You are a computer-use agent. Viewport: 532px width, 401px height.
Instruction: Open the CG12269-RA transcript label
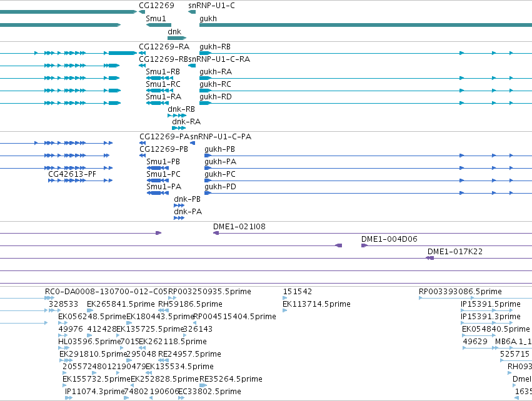164,46
